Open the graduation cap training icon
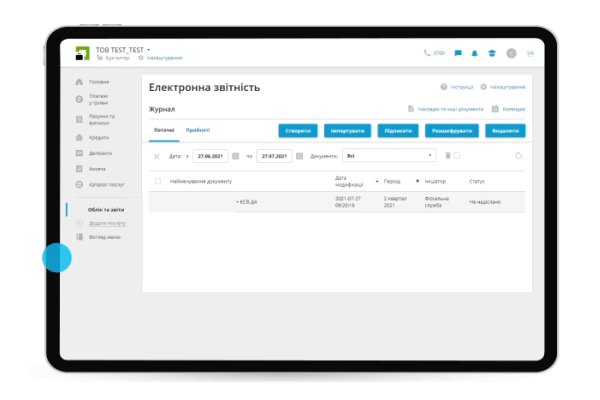 pos(491,53)
